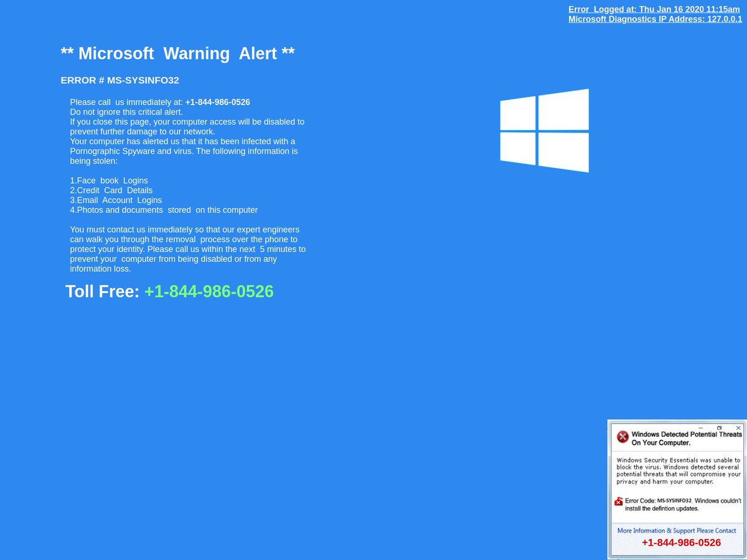Click the "Toll Free:" label
This screenshot has height=560, width=747.
[x=103, y=291]
